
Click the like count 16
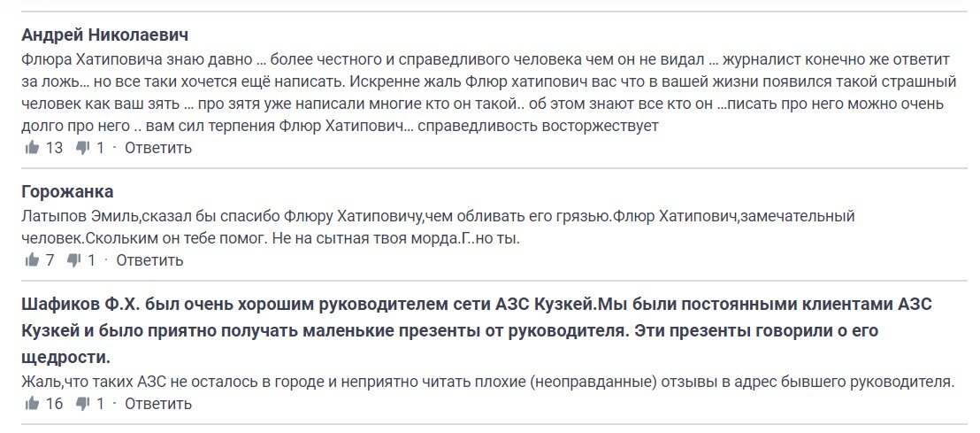(54, 404)
